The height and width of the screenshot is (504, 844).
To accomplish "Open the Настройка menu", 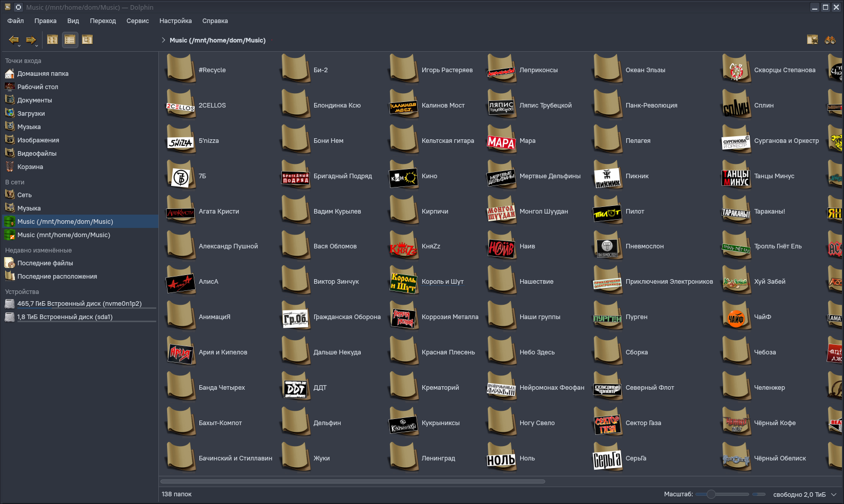I will pyautogui.click(x=175, y=21).
